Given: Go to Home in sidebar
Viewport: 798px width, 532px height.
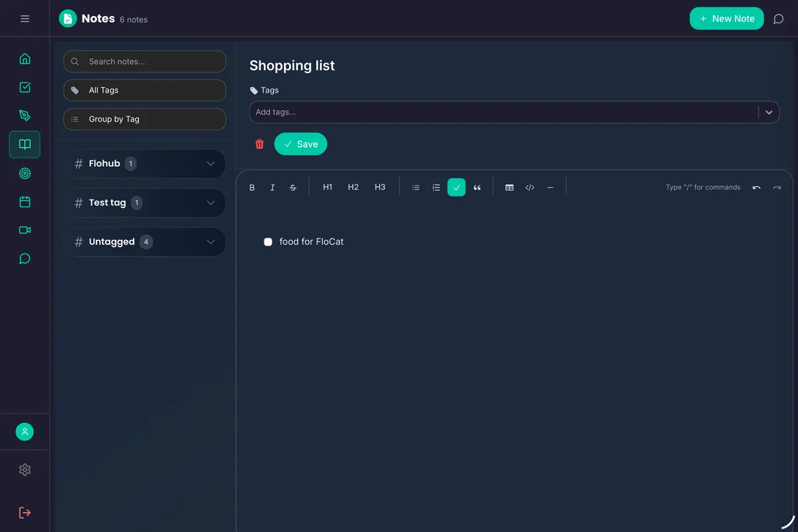Looking at the screenshot, I should click(x=25, y=59).
